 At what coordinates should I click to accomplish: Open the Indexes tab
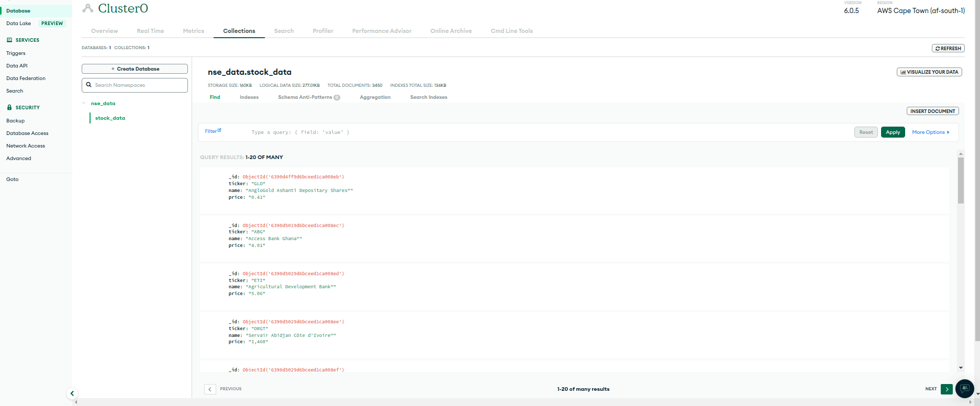[x=249, y=97]
